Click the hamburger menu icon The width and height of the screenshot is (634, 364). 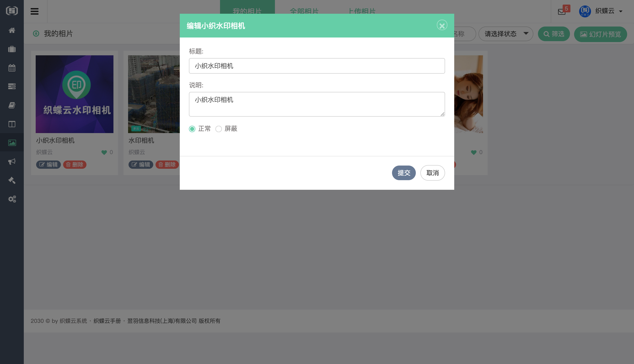(35, 11)
